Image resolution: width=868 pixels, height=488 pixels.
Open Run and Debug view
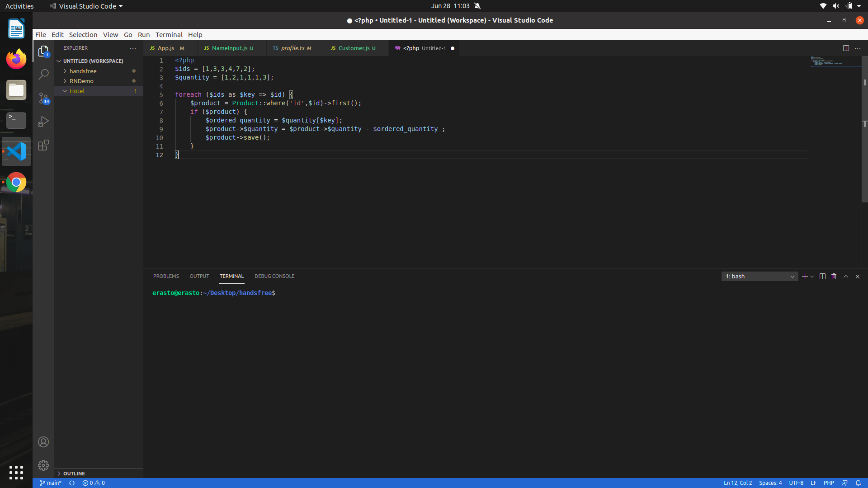point(43,122)
